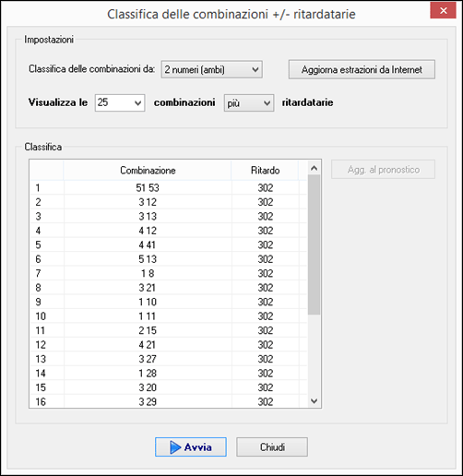Click the Combinazione column header

(148, 170)
